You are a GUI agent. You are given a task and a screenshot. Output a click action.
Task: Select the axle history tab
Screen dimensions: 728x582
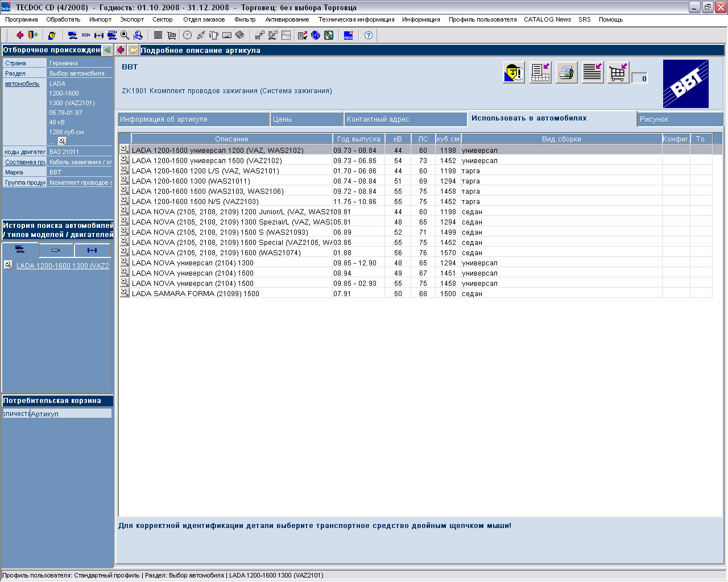click(x=92, y=250)
